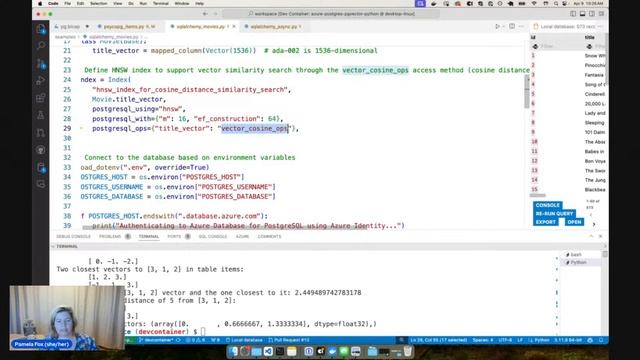Viewport: 640px width, 360px height.
Task: Open Visual Studio Code from Dock
Action: click(x=268, y=351)
